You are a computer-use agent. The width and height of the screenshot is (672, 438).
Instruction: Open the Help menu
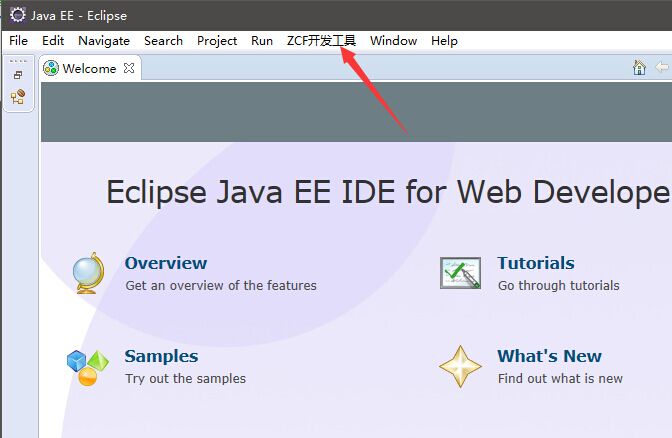(444, 41)
